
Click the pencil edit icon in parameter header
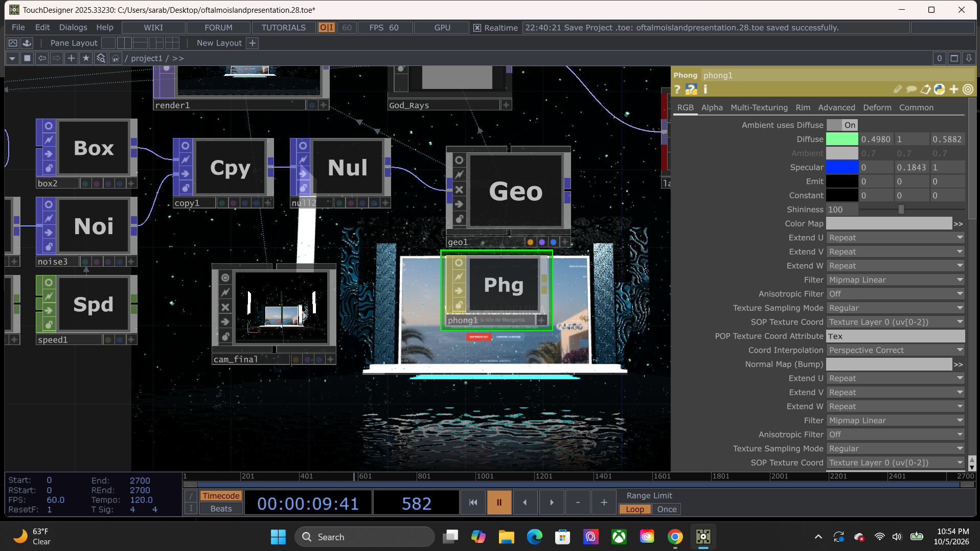pyautogui.click(x=898, y=89)
